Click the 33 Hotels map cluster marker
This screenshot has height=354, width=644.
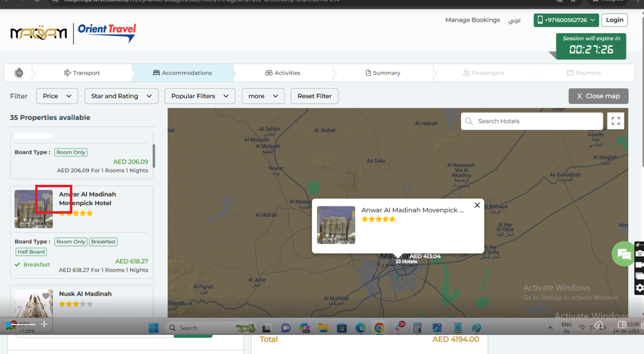pos(406,261)
